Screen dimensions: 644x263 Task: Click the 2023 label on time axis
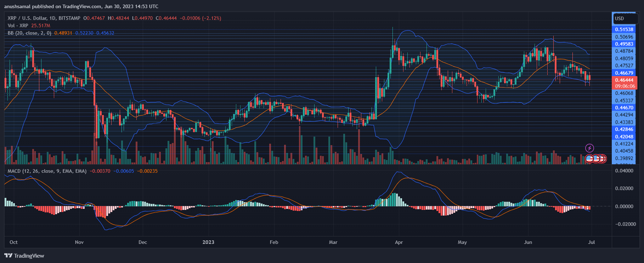[208, 242]
